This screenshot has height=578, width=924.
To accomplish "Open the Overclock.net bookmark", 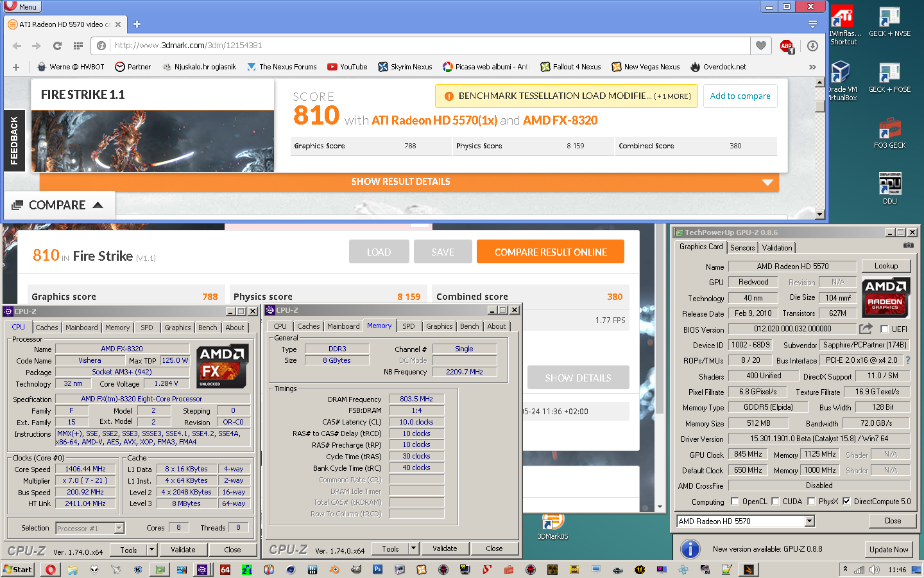I will pyautogui.click(x=718, y=67).
